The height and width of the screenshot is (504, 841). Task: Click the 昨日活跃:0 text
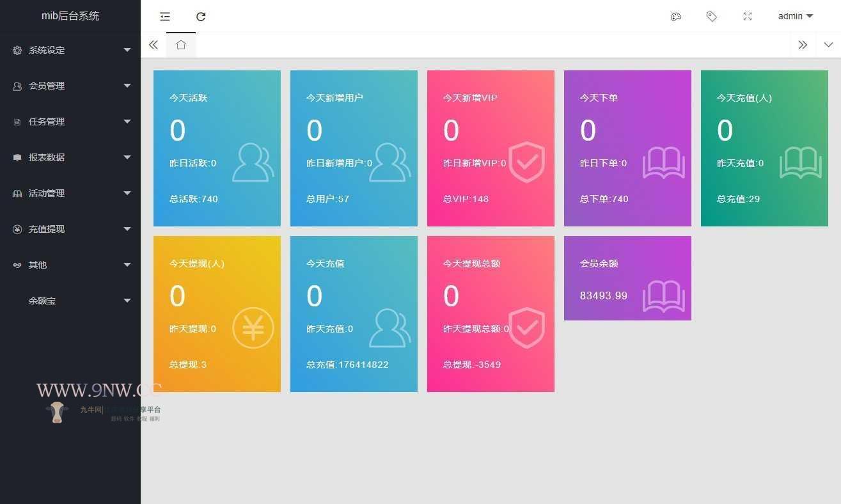193,163
